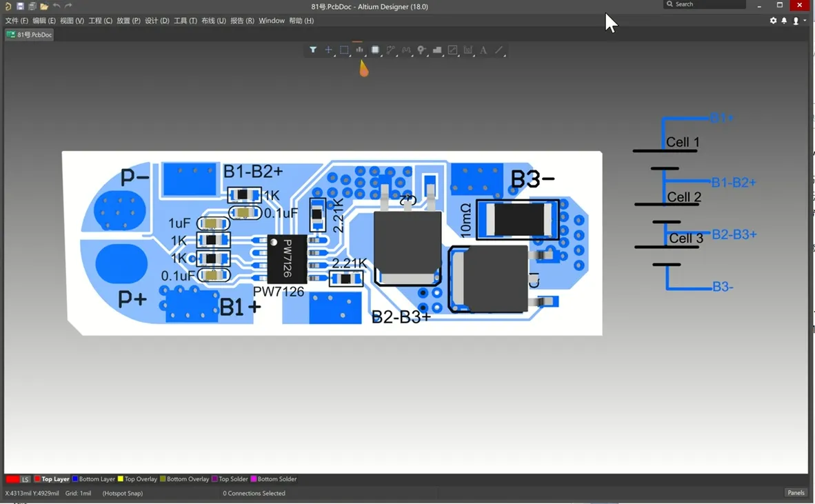Select the Top Layer tab
This screenshot has height=504, width=815.
point(52,479)
